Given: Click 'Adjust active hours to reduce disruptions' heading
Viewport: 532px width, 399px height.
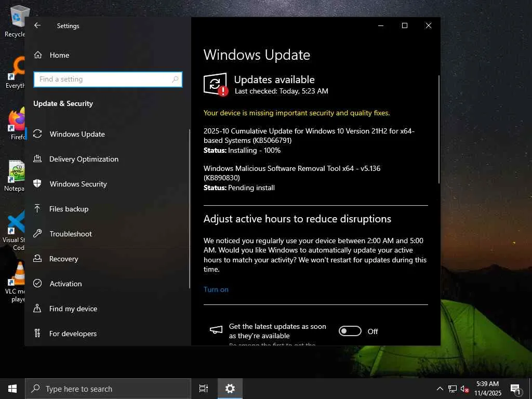Looking at the screenshot, I should [x=297, y=219].
